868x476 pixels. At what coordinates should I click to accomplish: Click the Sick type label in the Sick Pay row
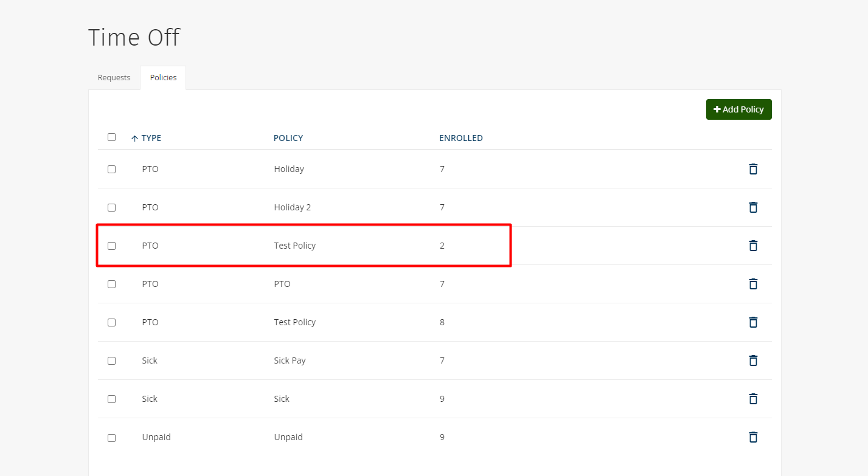(x=150, y=360)
